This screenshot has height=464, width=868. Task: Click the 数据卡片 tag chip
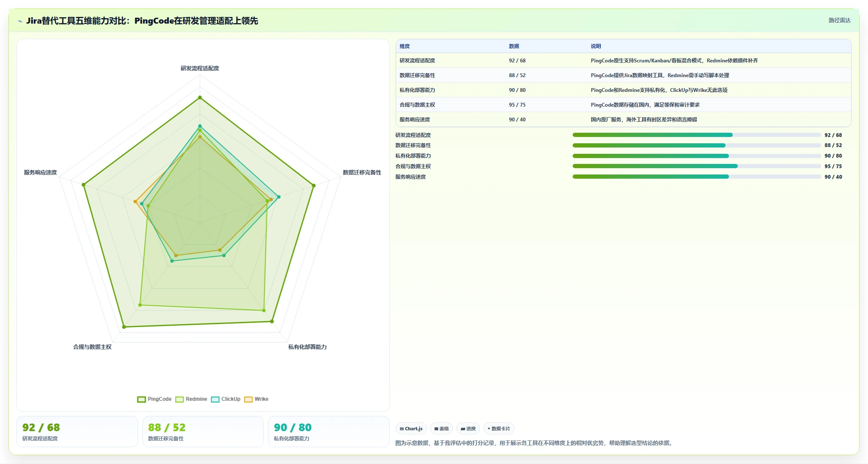pos(499,429)
